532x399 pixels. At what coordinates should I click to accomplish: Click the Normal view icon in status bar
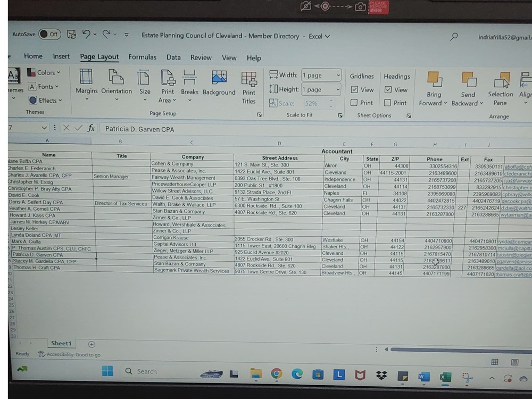coord(495,362)
